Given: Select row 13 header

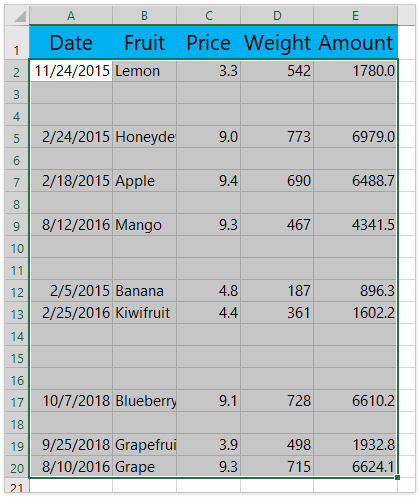Looking at the screenshot, I should click(17, 313).
